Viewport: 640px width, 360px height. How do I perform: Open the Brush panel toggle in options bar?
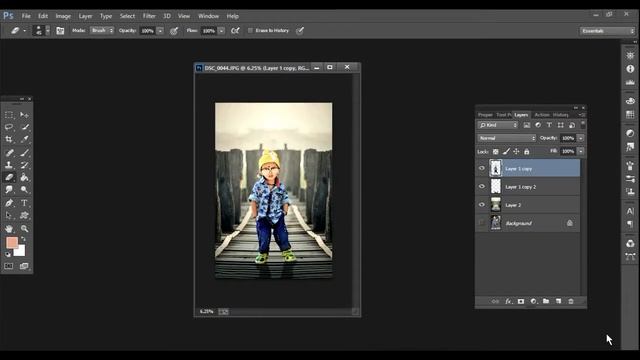click(60, 31)
